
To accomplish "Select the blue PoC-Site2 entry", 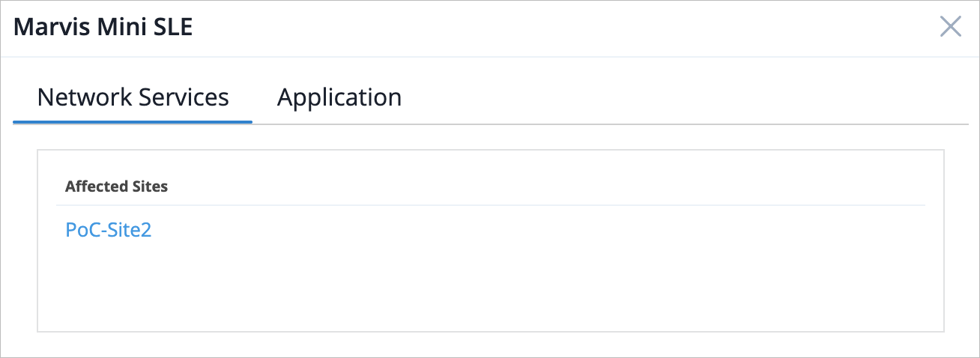I will [109, 229].
